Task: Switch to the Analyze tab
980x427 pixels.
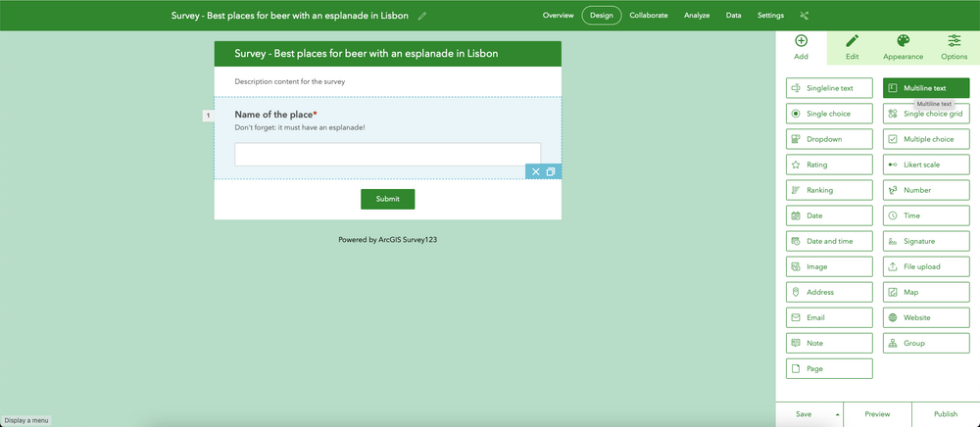Action: point(697,16)
